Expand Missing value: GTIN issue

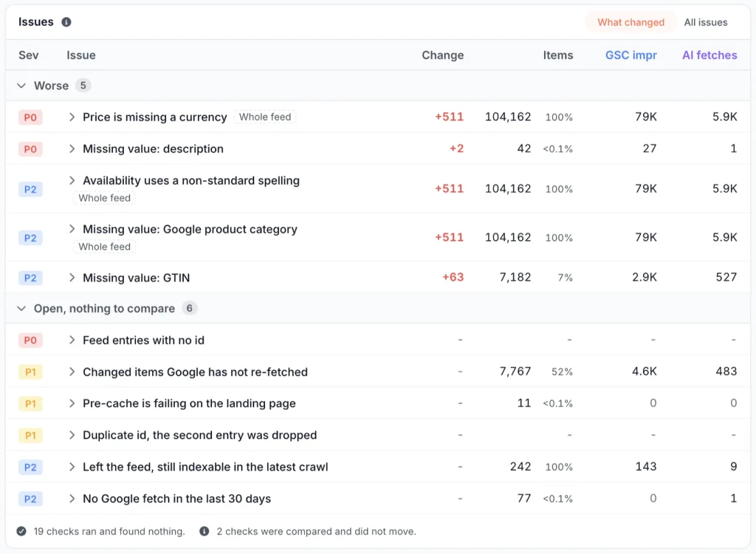(x=72, y=278)
